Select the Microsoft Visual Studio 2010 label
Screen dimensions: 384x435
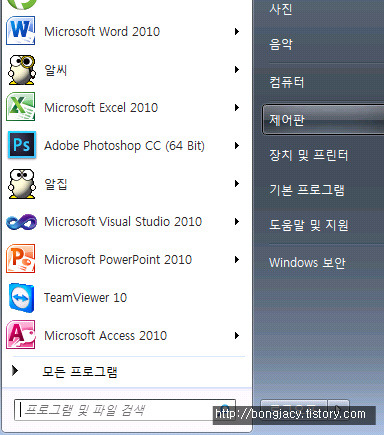[123, 222]
